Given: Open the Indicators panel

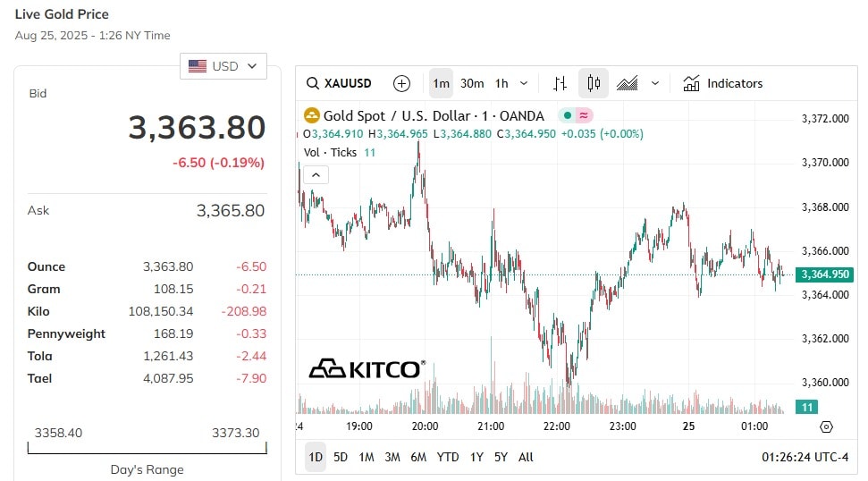Looking at the screenshot, I should click(x=722, y=83).
